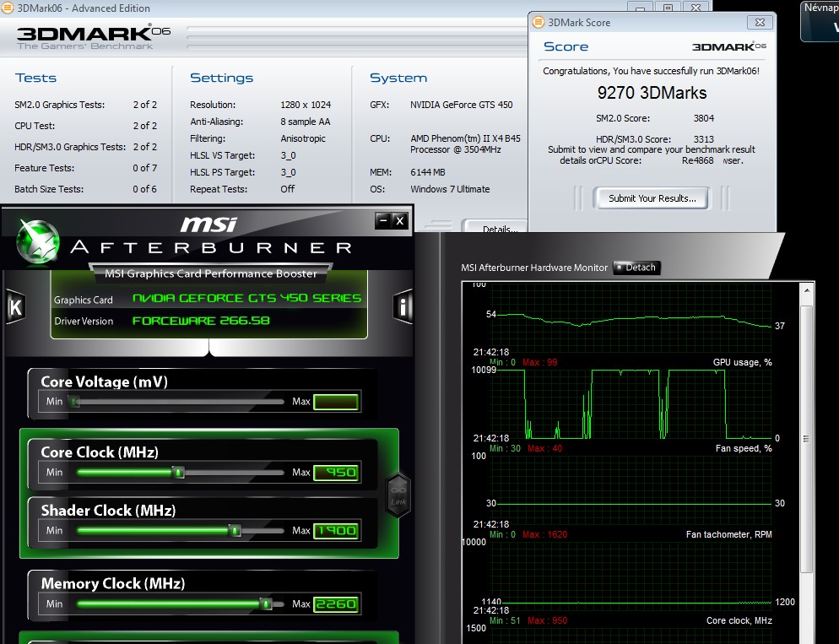Image resolution: width=839 pixels, height=644 pixels.
Task: Click the GeForce GTS 450 Series card name
Action: click(x=246, y=298)
